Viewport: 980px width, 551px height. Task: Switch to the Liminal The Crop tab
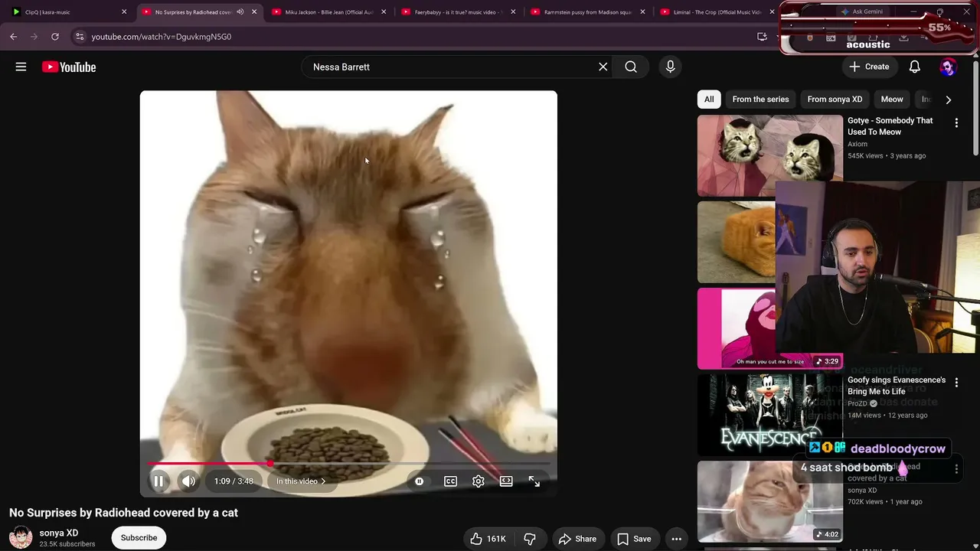pyautogui.click(x=717, y=12)
